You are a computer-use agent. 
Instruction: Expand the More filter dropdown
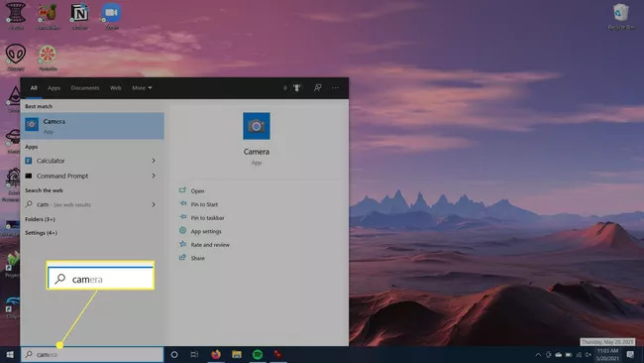[142, 88]
